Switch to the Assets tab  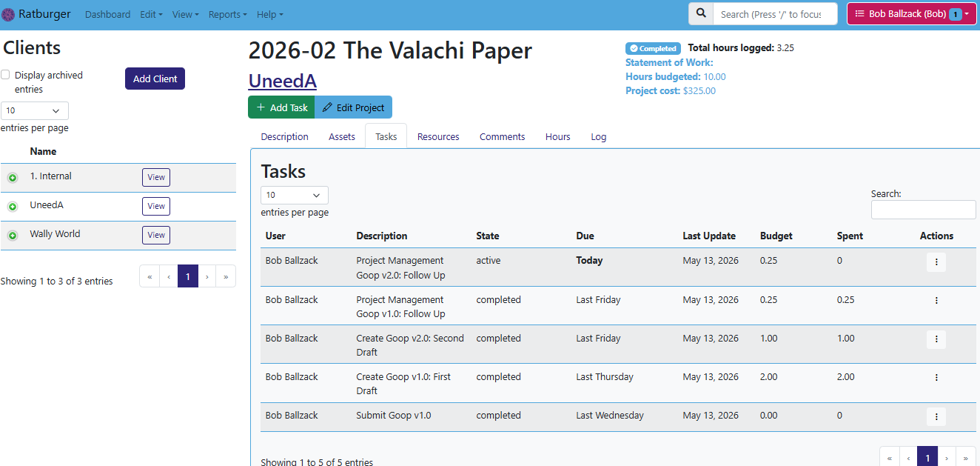342,136
